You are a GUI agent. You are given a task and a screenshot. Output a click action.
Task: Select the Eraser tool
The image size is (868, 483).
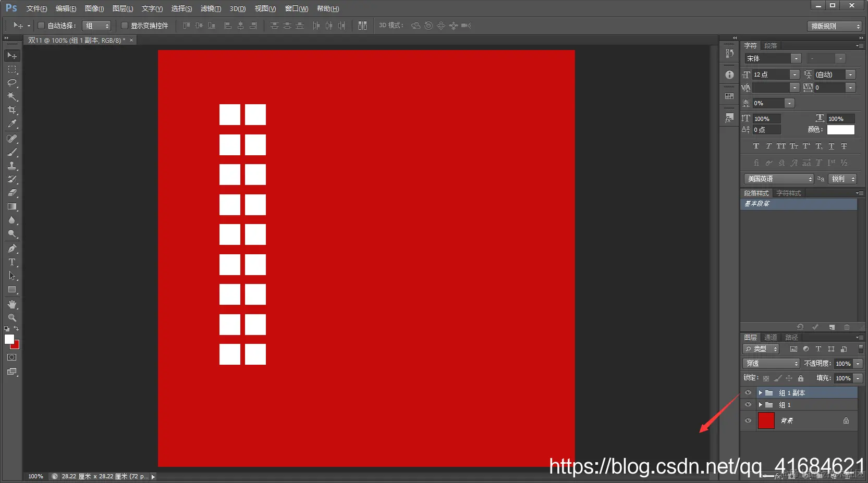[x=12, y=193]
